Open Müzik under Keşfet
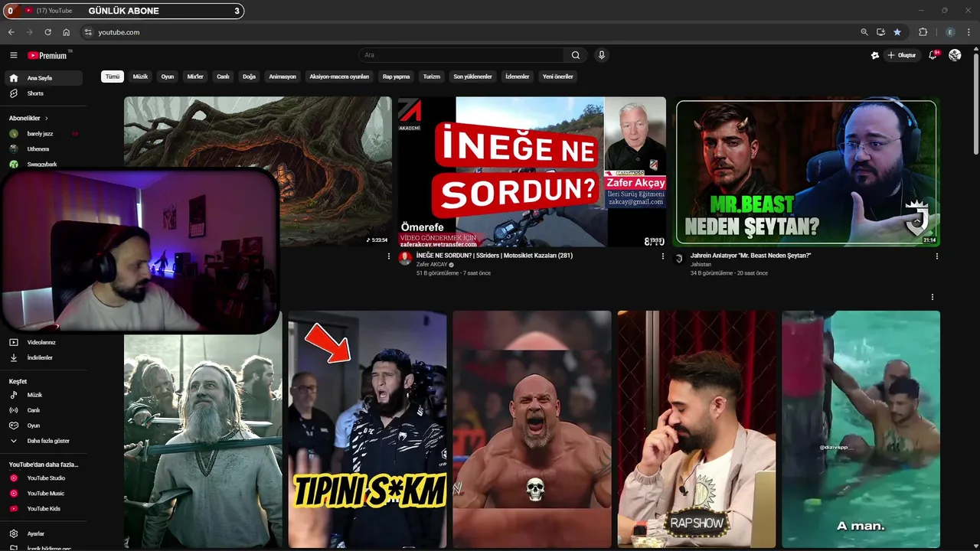The width and height of the screenshot is (980, 551). click(43, 395)
